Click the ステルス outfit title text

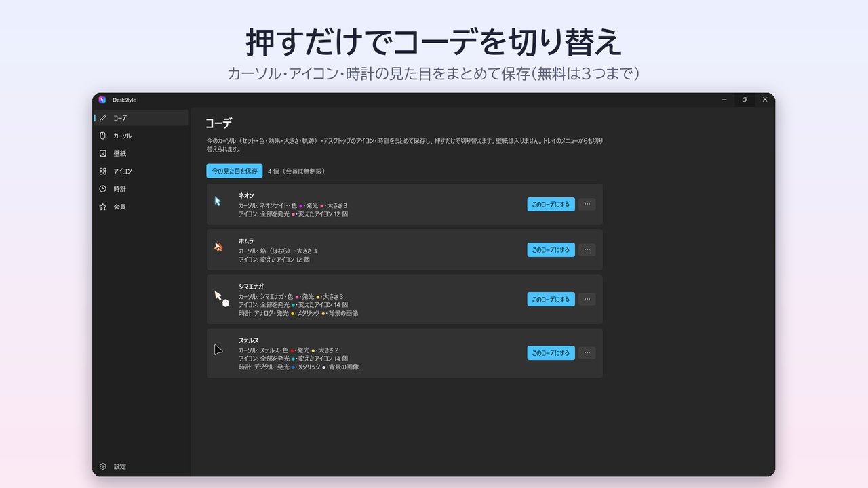tap(249, 340)
